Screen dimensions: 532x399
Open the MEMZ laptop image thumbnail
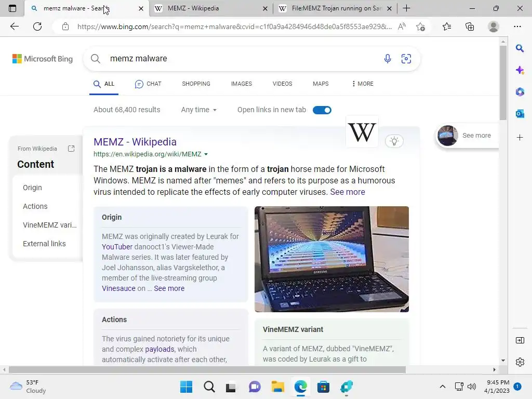[331, 259]
